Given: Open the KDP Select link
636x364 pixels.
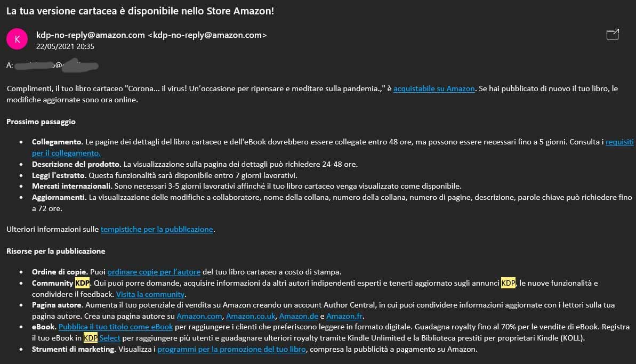Looking at the screenshot, I should (109, 338).
